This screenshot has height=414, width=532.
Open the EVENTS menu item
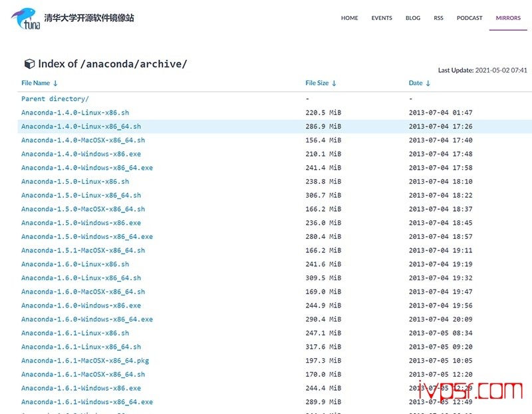pos(382,18)
